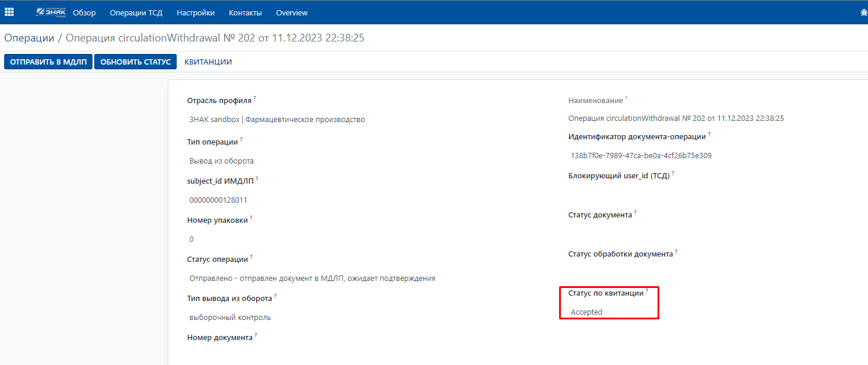The width and height of the screenshot is (868, 365).
Task: Click the Номер упаковки label
Action: pos(217,220)
